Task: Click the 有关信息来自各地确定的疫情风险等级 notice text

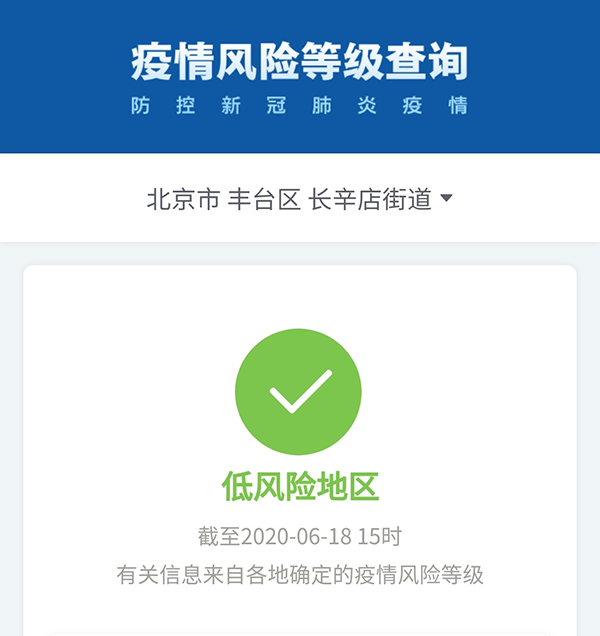Action: click(x=300, y=575)
